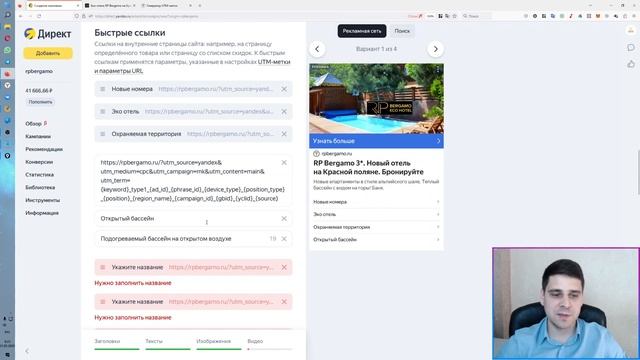Open the three-dot menu on ad image
Viewport: 640px width, 360px height.
point(438,70)
